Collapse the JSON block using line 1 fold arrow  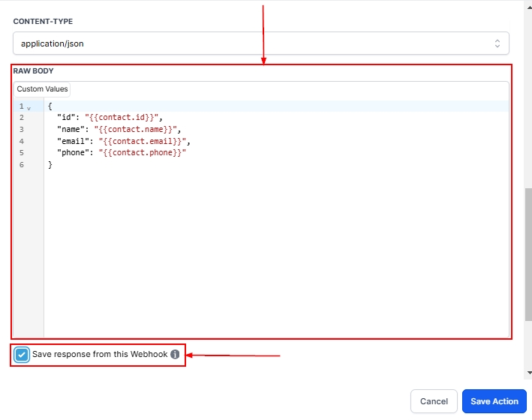(29, 107)
